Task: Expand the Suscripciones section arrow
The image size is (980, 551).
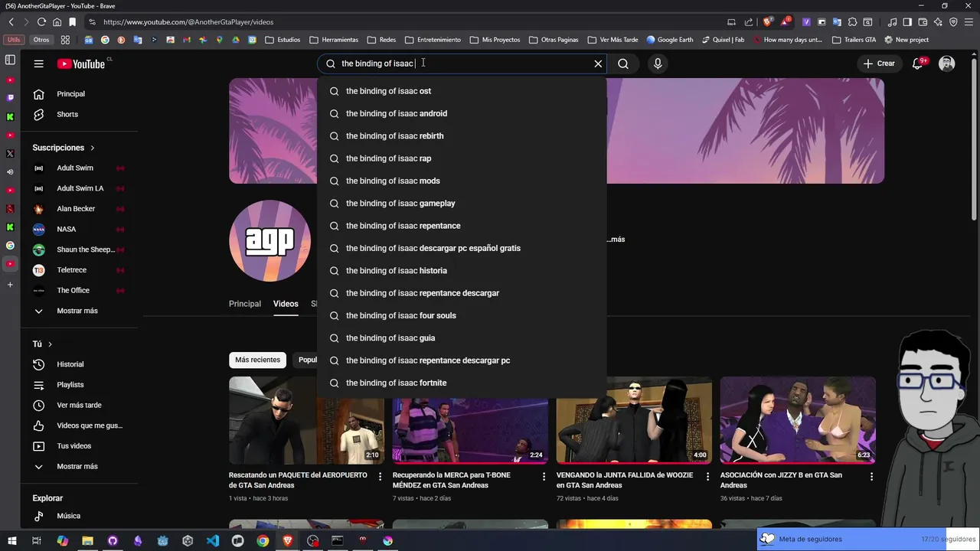Action: pyautogui.click(x=92, y=148)
